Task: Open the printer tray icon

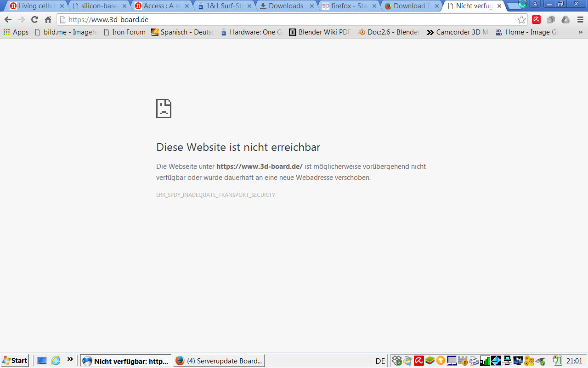Action: (x=474, y=361)
